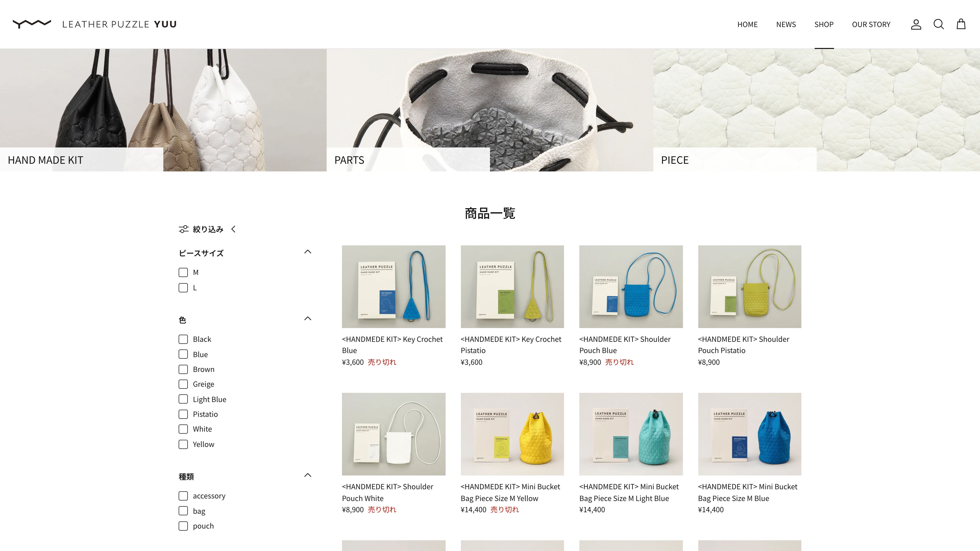Viewport: 980px width, 551px height.
Task: Click the YUU wave logo icon
Action: (32, 24)
